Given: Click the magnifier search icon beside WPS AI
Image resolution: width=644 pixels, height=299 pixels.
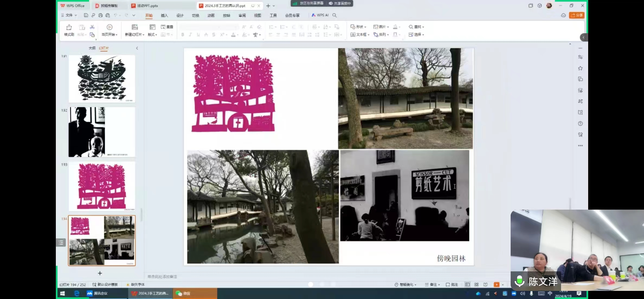Looking at the screenshot, I should (335, 15).
